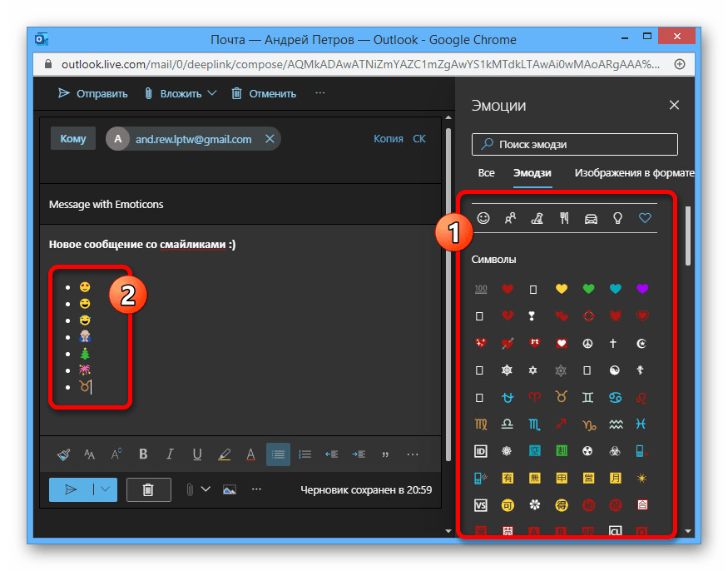Expand the Вложить attachment dropdown
Image resolution: width=728 pixels, height=571 pixels.
[211, 93]
